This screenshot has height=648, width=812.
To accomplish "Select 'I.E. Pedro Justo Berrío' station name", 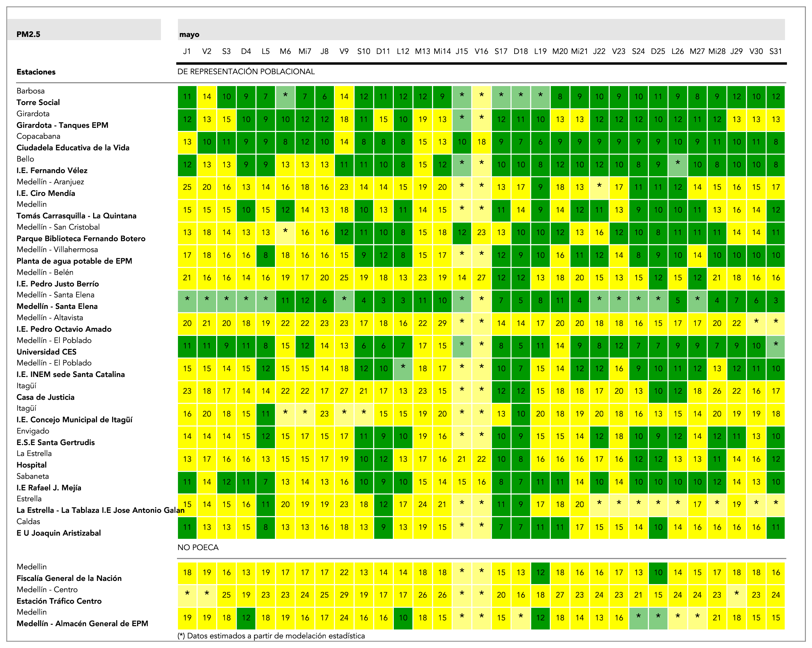I will 57,284.
